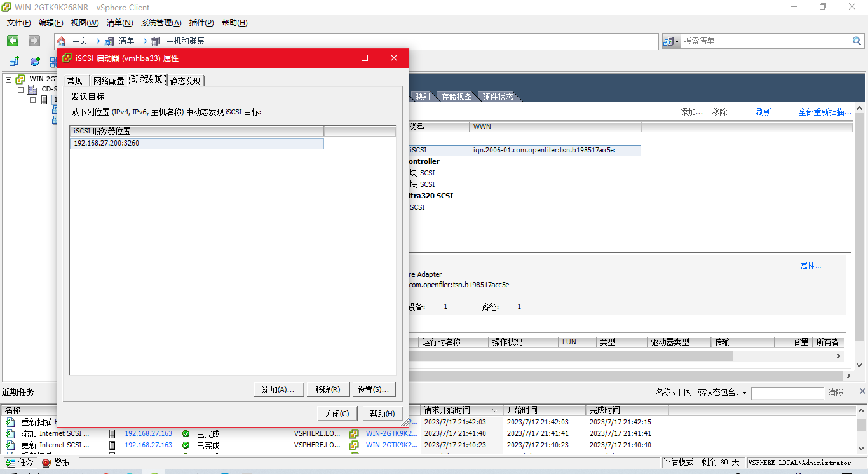Click 请求开始时间 column sort arrow
The width and height of the screenshot is (868, 474).
(x=495, y=410)
